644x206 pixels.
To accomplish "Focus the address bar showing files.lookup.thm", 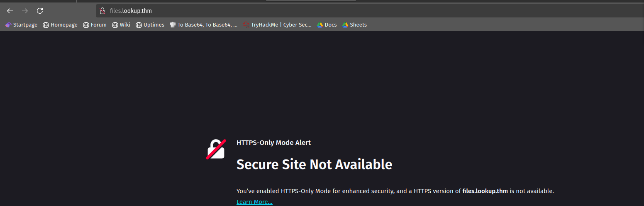I will click(x=290, y=11).
